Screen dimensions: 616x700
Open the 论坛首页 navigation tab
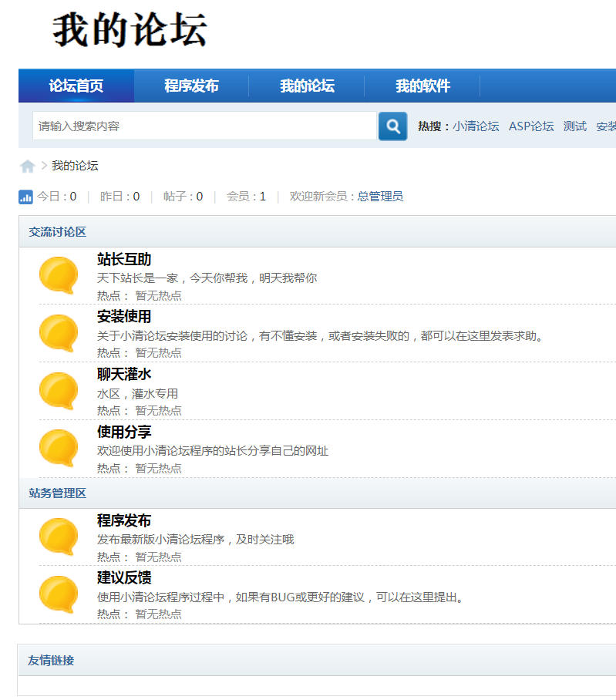click(76, 86)
